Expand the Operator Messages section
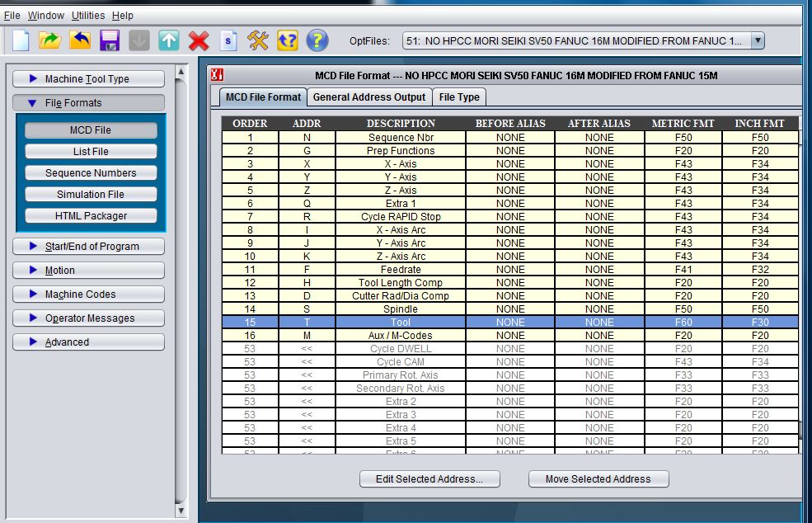Viewport: 812px width, 523px height. pyautogui.click(x=88, y=318)
